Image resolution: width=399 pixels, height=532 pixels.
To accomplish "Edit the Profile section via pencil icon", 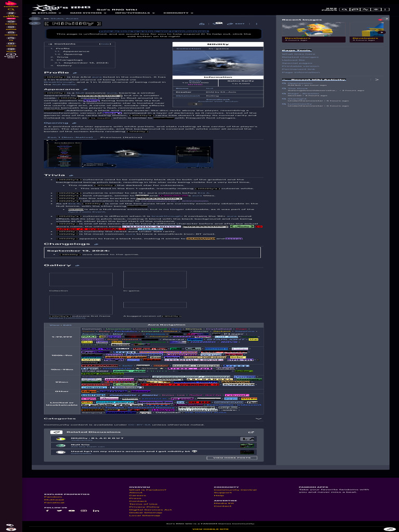I will 75,73.
